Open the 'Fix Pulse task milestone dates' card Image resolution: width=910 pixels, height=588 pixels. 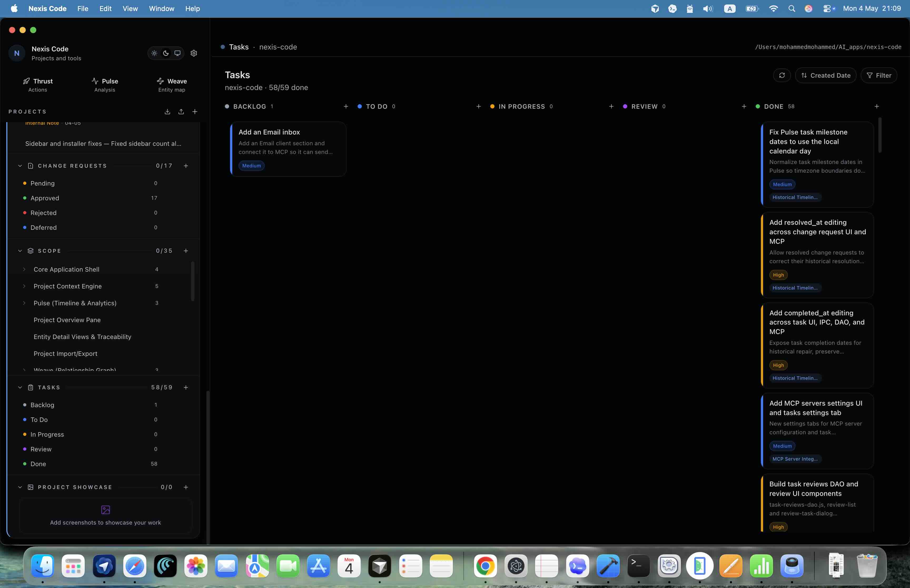tap(817, 165)
